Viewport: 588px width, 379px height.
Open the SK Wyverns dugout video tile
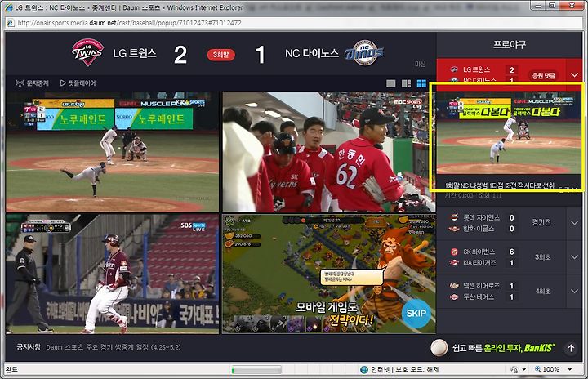(329, 152)
